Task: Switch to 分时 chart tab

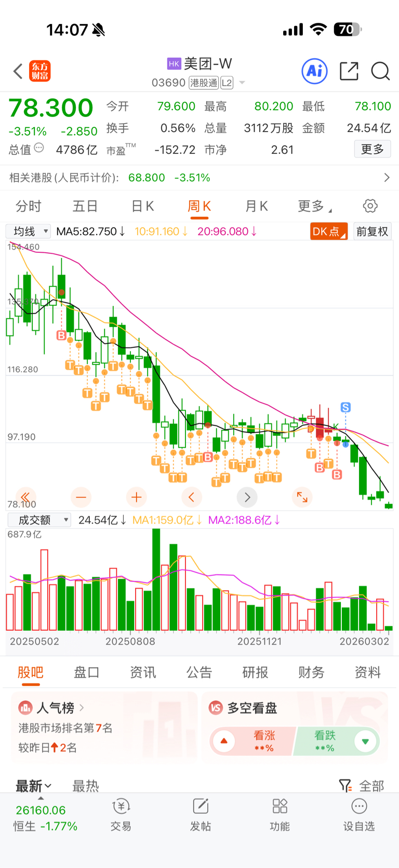Action: [x=29, y=206]
